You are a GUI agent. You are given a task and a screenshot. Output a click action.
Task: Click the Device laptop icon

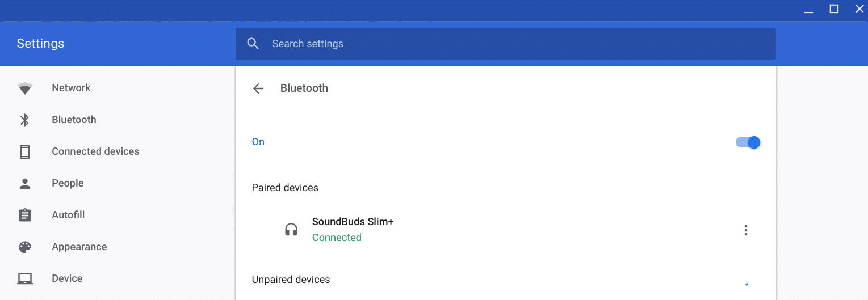(x=25, y=279)
